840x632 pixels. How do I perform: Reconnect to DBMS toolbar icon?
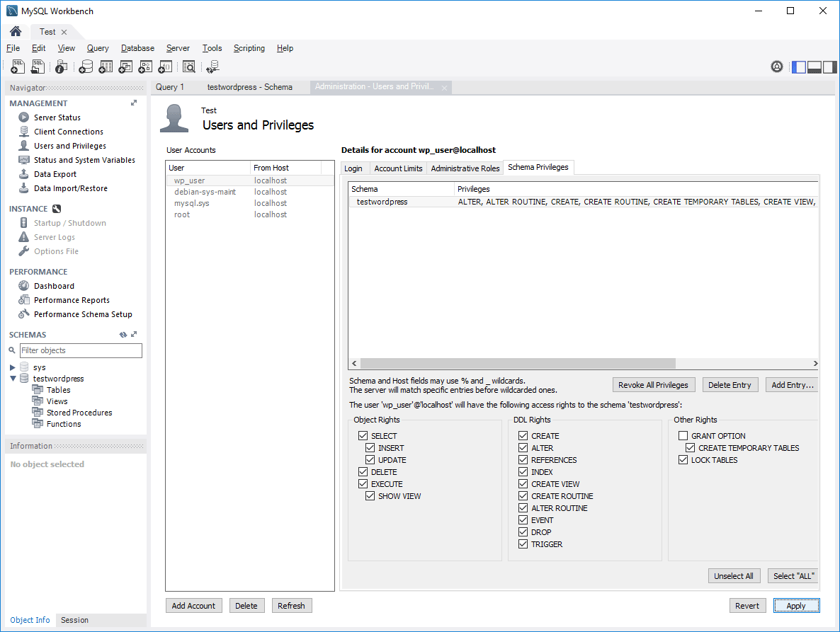[212, 67]
